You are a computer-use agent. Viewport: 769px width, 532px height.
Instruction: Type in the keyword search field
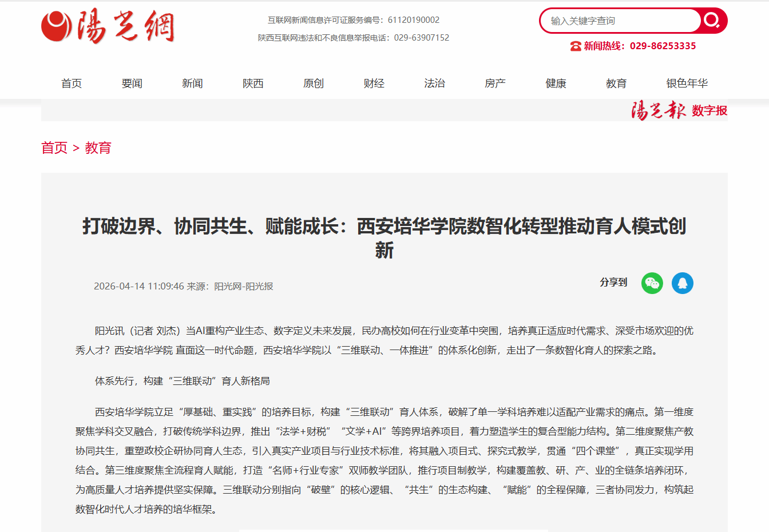pyautogui.click(x=621, y=21)
